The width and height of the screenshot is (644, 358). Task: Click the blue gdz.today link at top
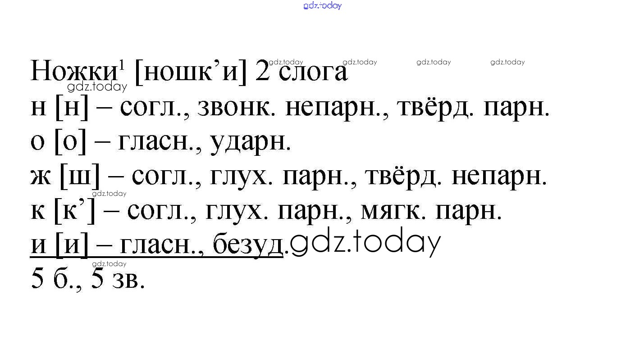[x=322, y=5]
